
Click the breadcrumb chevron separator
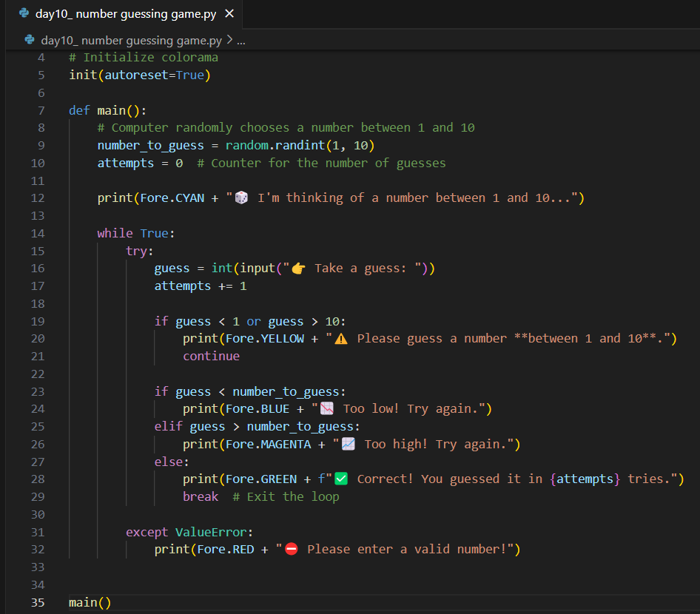[x=229, y=40]
